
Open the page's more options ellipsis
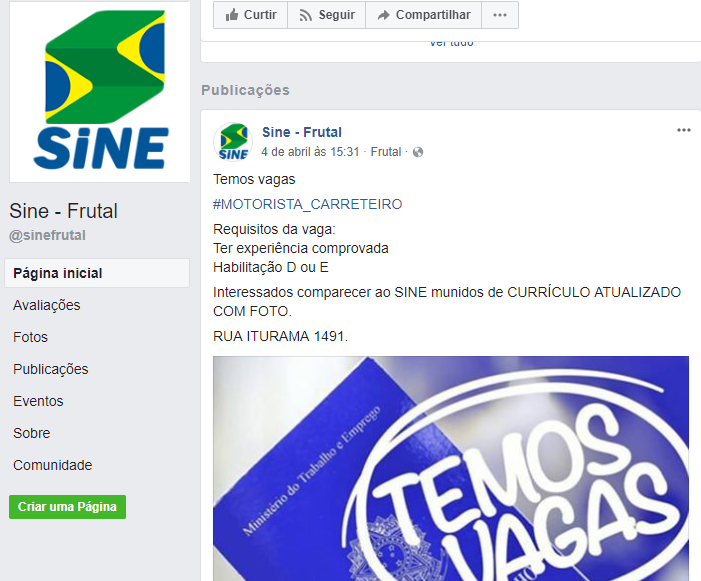tap(500, 15)
